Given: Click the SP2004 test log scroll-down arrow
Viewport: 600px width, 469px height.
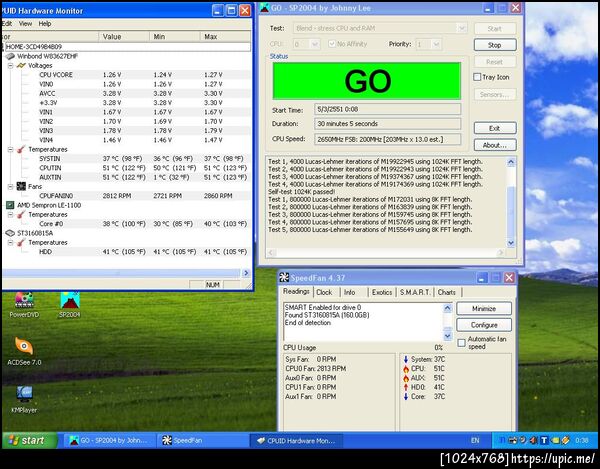Looking at the screenshot, I should (510, 243).
